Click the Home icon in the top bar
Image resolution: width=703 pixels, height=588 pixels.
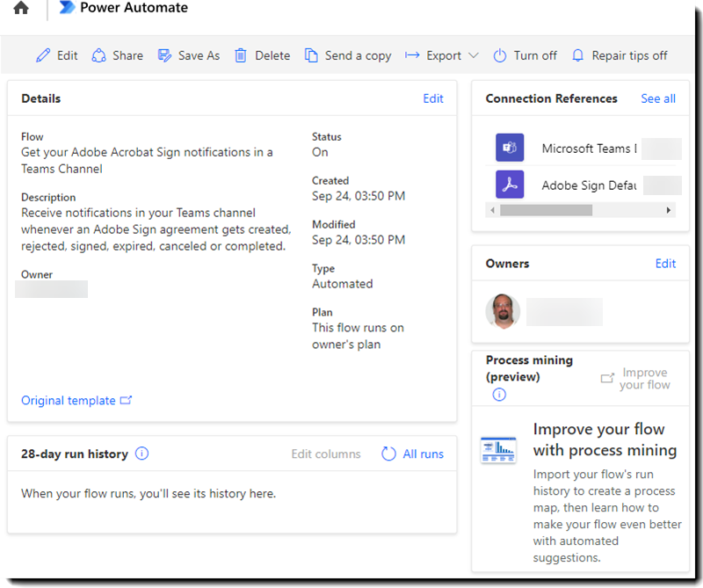19,9
